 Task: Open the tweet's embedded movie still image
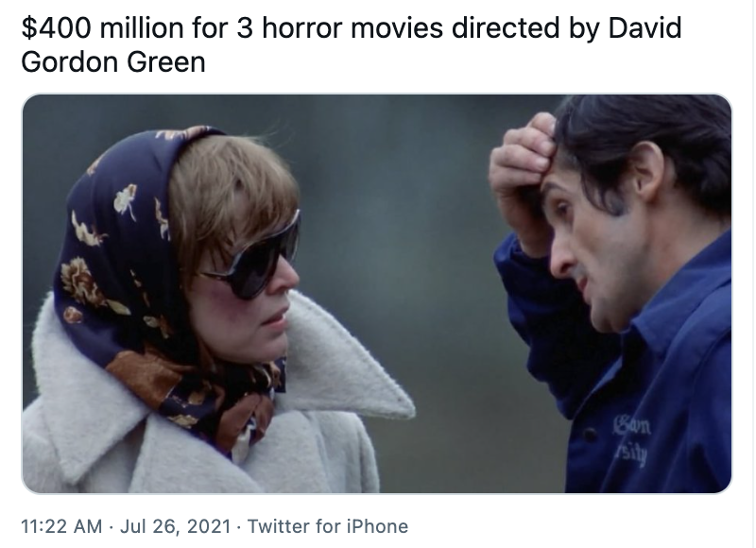(377, 294)
